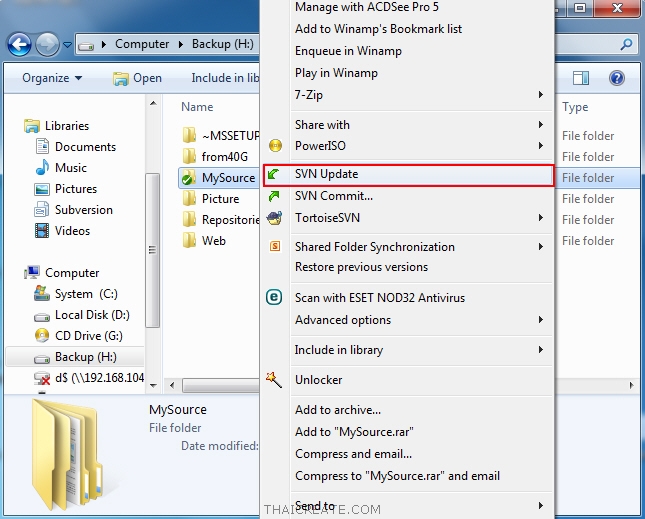Image resolution: width=645 pixels, height=519 pixels.
Task: Click the Music library icon
Action: [42, 168]
